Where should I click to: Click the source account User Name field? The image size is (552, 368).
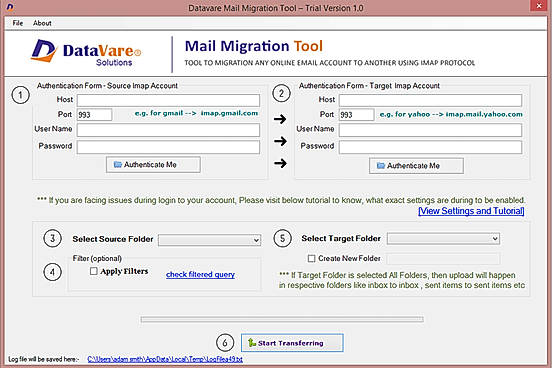pos(168,130)
